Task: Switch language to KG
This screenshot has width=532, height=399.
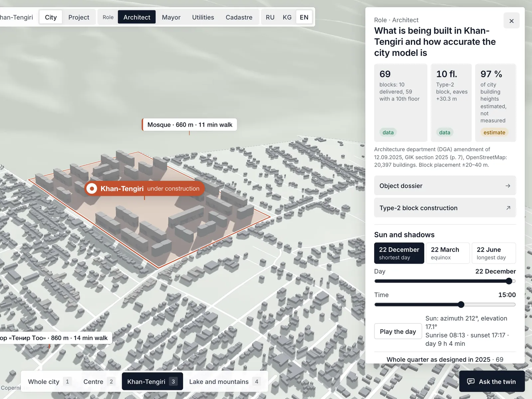Action: click(x=287, y=17)
